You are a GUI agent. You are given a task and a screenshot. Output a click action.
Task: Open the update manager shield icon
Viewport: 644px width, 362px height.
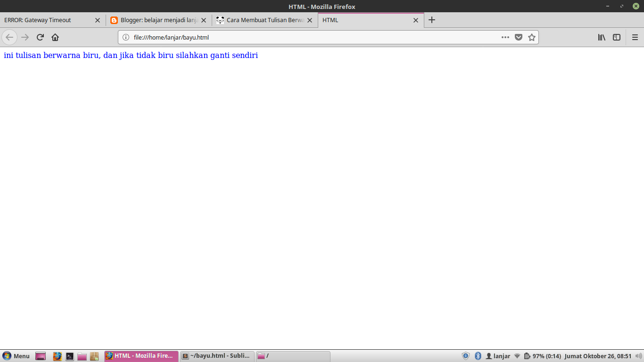[x=466, y=356]
